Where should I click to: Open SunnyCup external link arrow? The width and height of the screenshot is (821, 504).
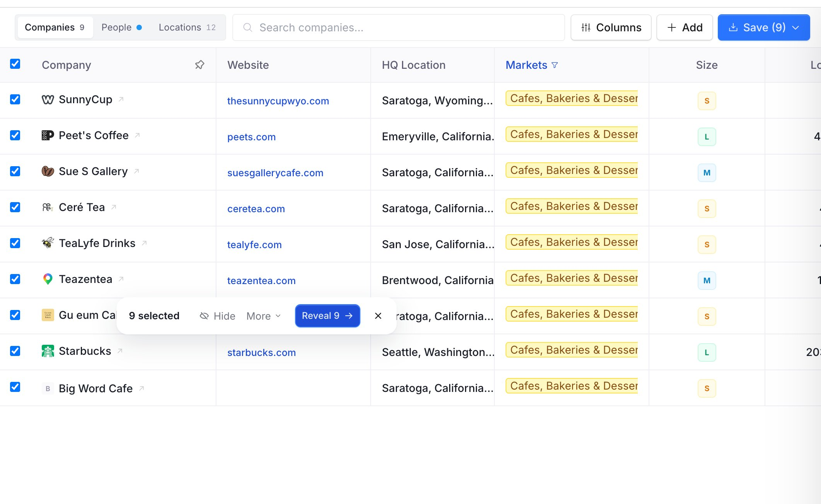tap(121, 99)
